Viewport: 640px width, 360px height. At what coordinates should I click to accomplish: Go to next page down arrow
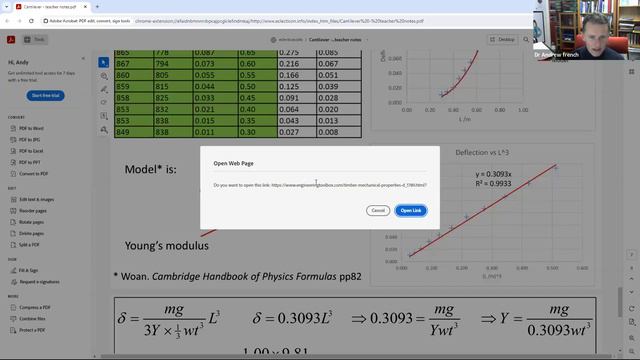coord(631,292)
